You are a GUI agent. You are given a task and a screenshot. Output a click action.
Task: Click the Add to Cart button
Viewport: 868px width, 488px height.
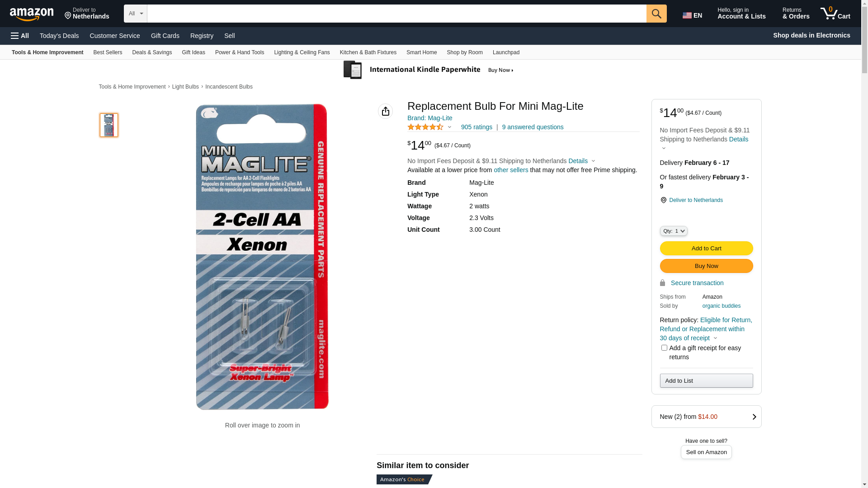[x=706, y=248]
